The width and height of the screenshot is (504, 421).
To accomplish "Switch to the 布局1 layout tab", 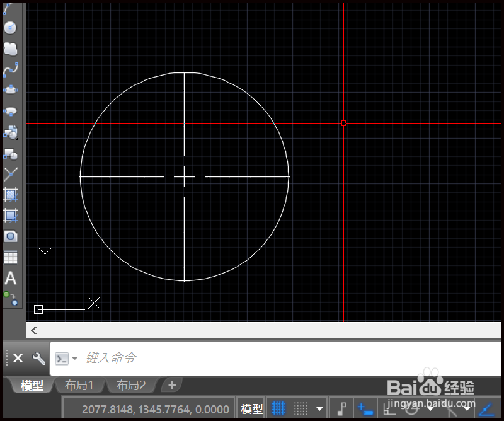I will pyautogui.click(x=79, y=385).
